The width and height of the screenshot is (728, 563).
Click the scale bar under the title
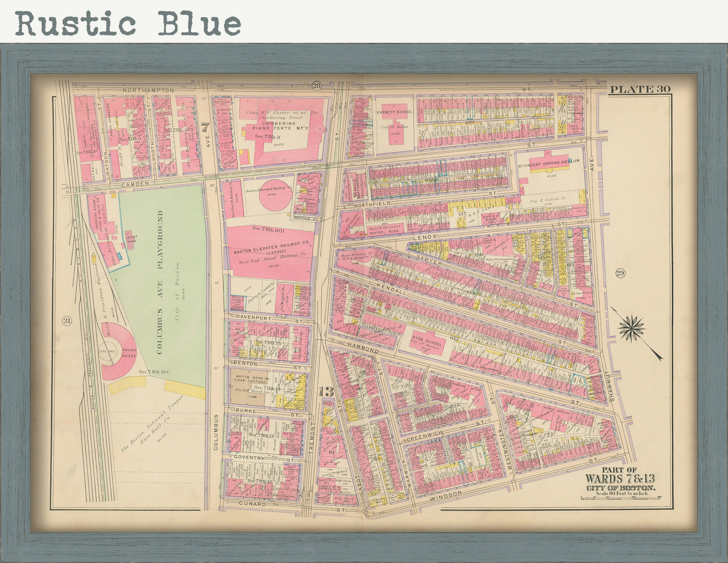pyautogui.click(x=621, y=498)
